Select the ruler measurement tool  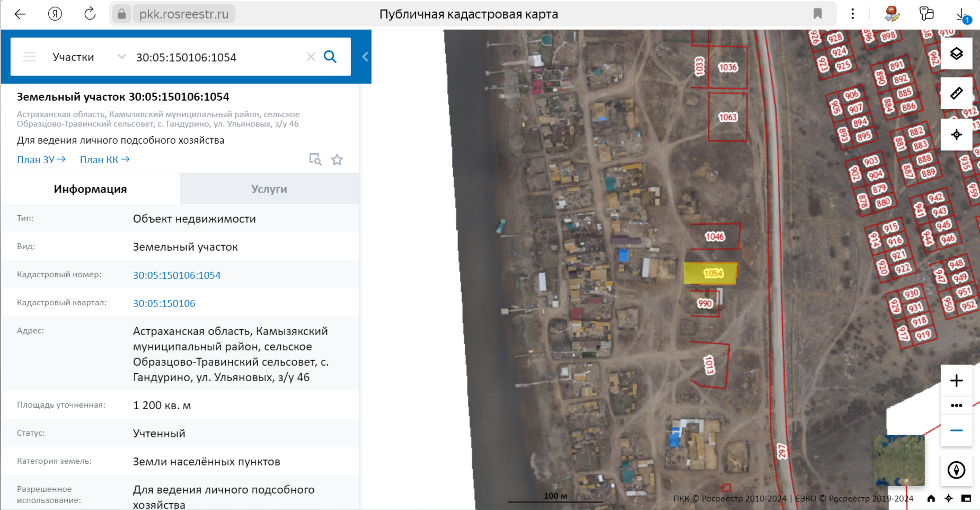pyautogui.click(x=956, y=93)
